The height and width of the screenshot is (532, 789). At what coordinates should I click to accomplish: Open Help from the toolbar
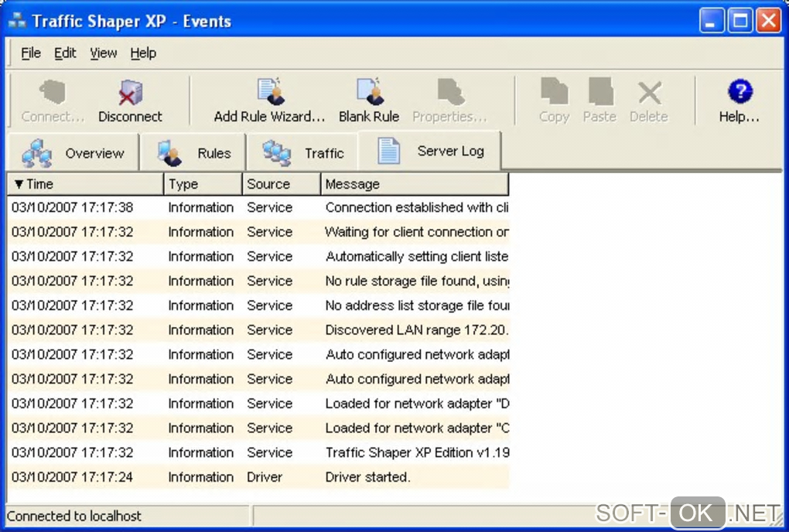point(739,101)
